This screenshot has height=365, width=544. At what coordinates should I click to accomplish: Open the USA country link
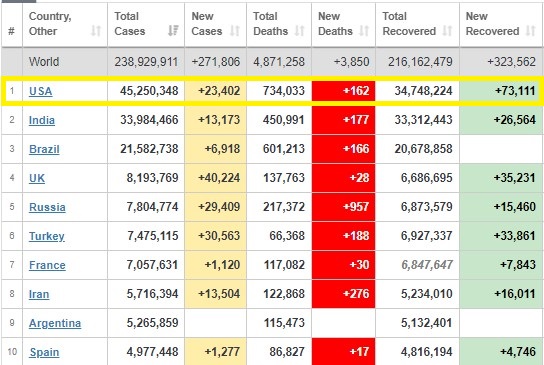click(x=41, y=91)
